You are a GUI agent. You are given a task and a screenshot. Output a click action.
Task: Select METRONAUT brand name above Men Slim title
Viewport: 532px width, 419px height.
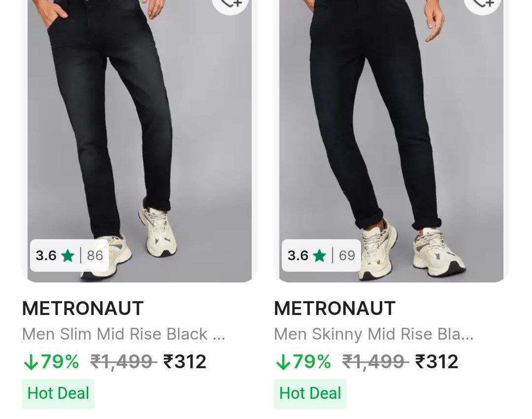pos(83,309)
